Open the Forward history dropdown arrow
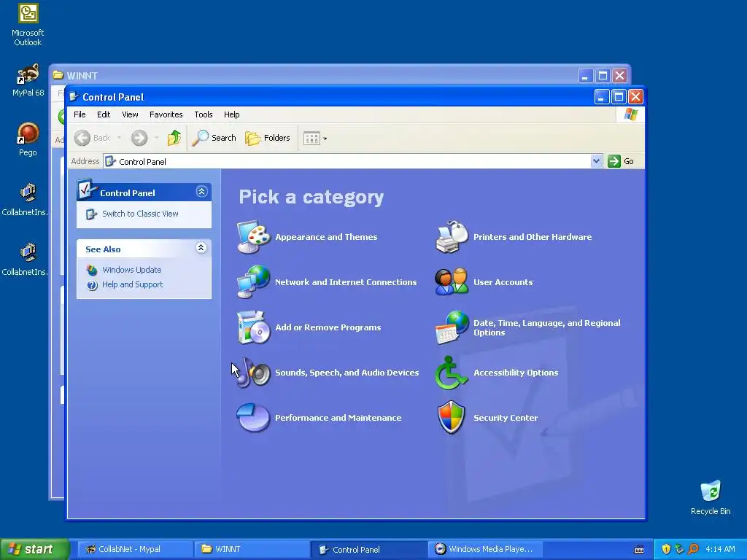The image size is (747, 560). (x=156, y=138)
